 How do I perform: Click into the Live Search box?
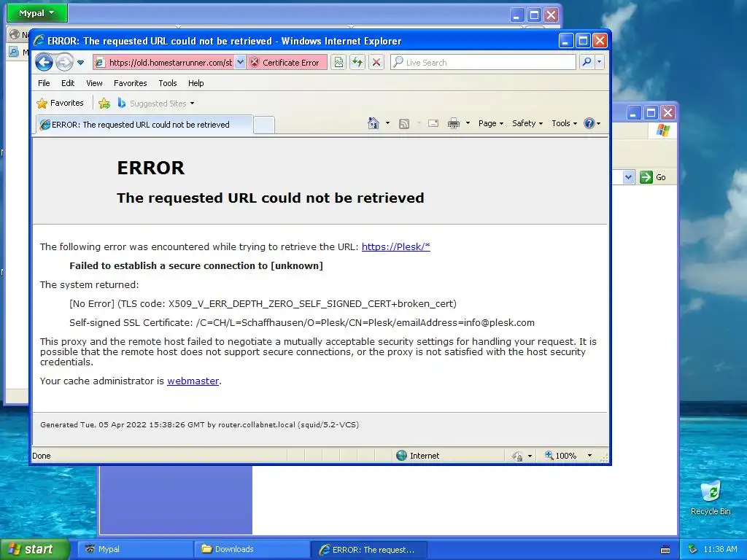pos(483,63)
